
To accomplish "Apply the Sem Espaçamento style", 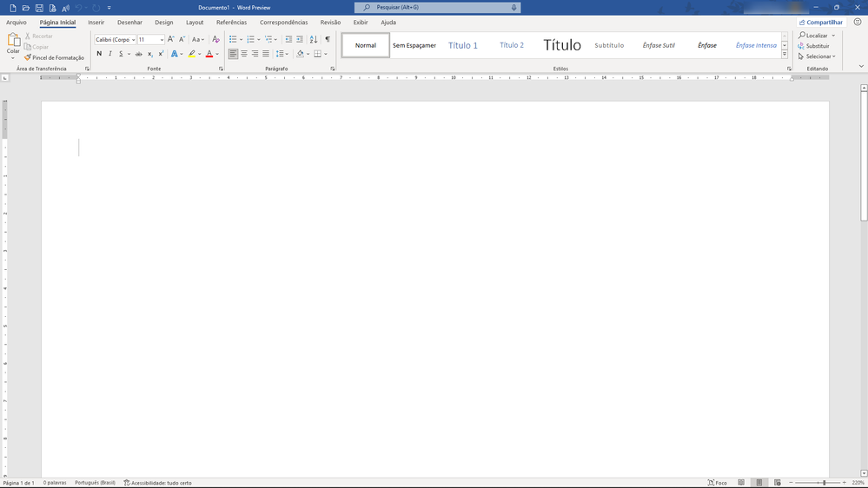I will coord(414,45).
